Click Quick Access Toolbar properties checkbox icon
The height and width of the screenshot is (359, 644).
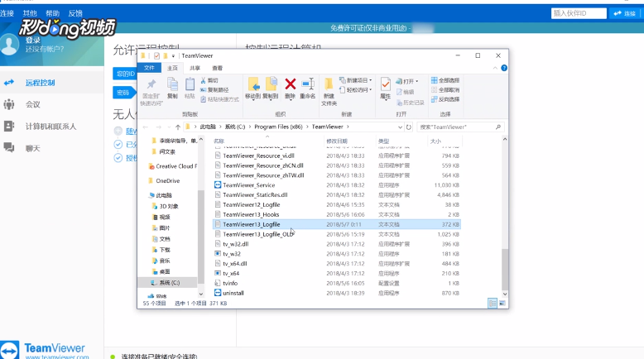coord(156,55)
